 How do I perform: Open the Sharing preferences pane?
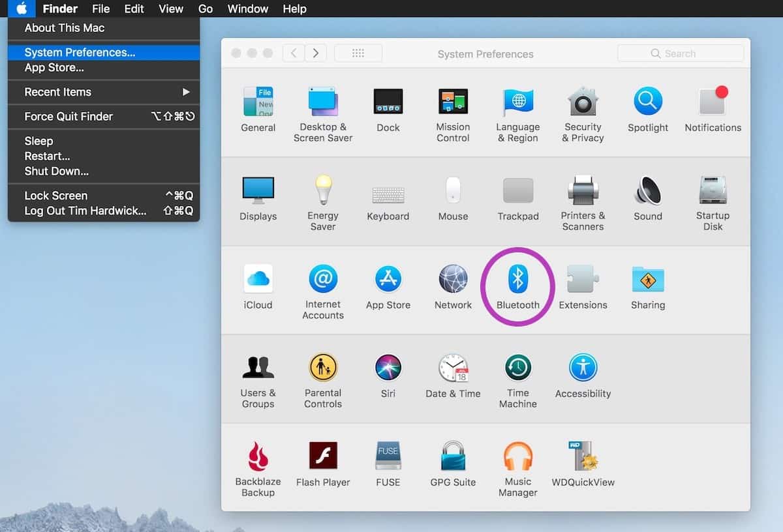648,287
